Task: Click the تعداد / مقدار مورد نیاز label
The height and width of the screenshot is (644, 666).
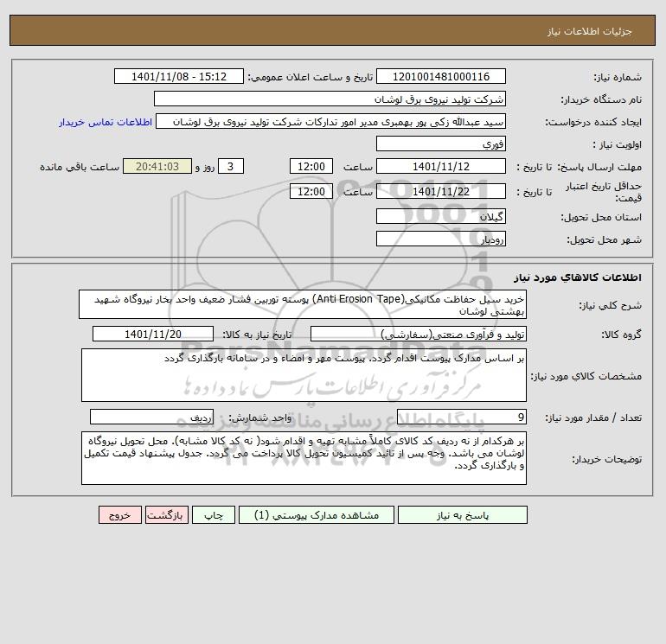Action: click(593, 418)
